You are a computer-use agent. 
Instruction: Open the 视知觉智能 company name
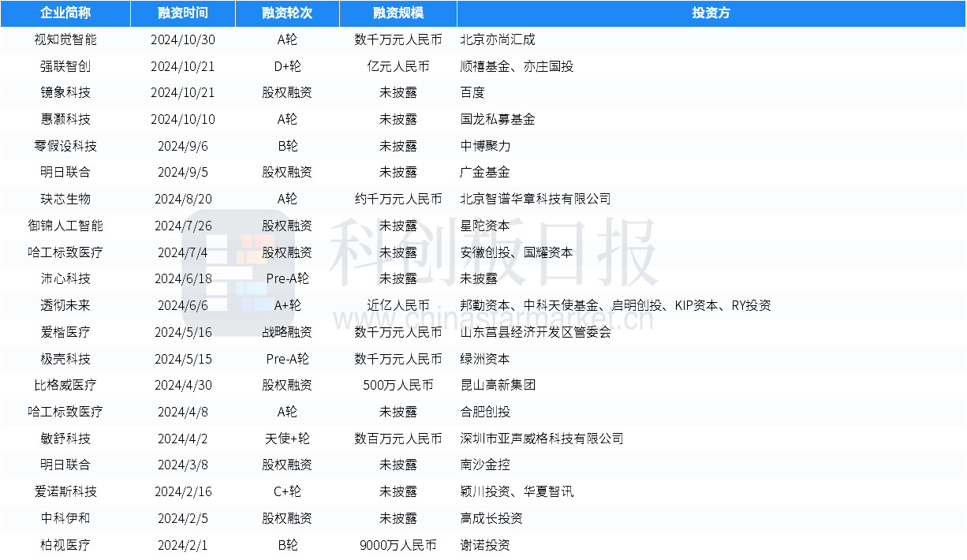[65, 39]
